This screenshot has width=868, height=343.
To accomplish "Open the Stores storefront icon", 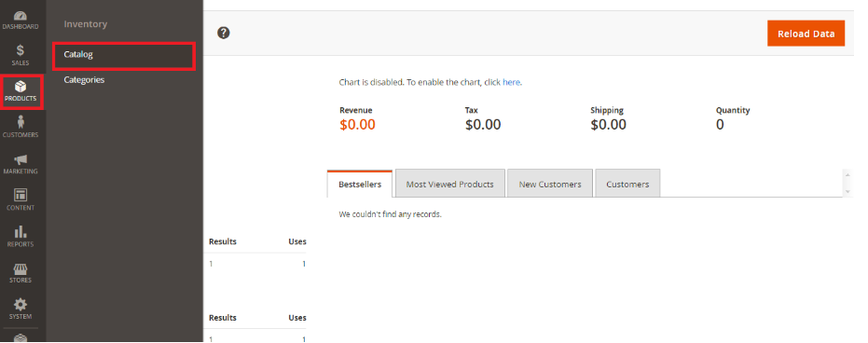I will pyautogui.click(x=21, y=273).
